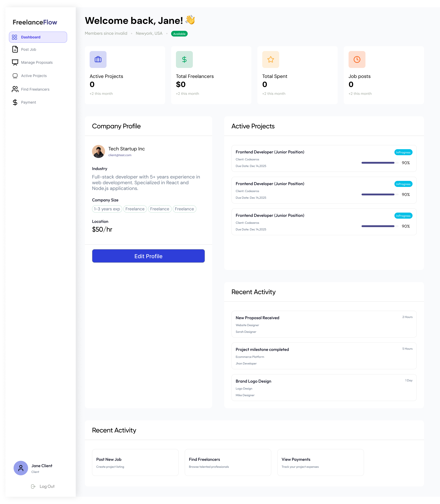Click the FreelanceFlow logo
440x504 pixels.
pyautogui.click(x=35, y=22)
